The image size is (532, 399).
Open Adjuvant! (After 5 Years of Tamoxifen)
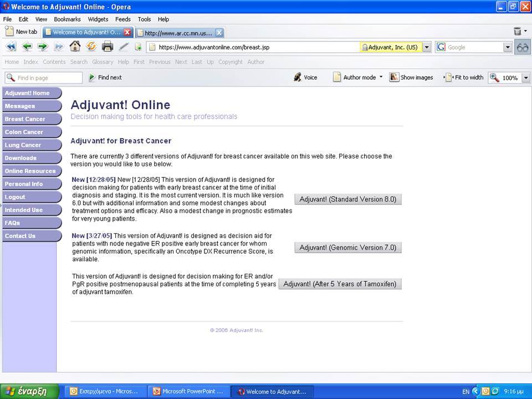click(x=340, y=284)
